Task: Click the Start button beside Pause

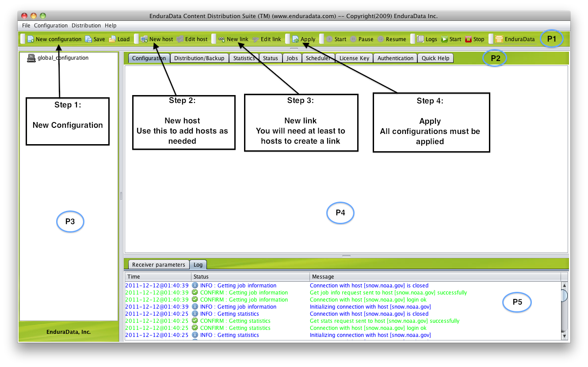Action: tap(336, 39)
